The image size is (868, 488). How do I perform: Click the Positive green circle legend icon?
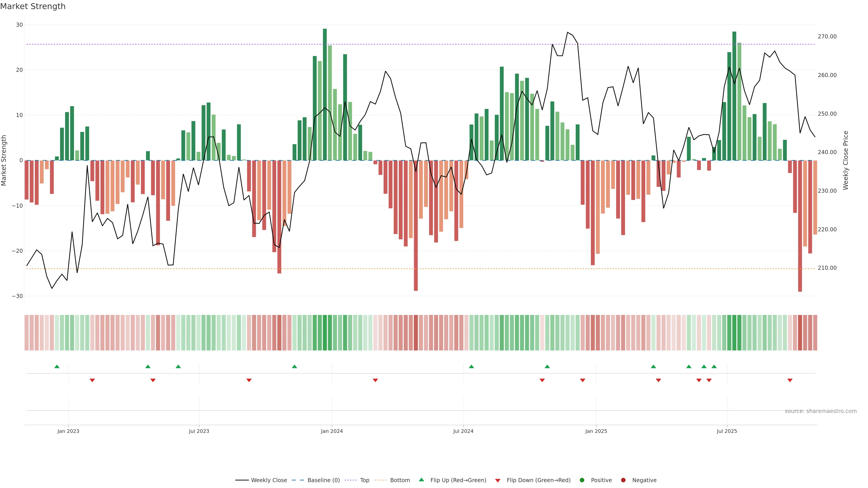582,480
